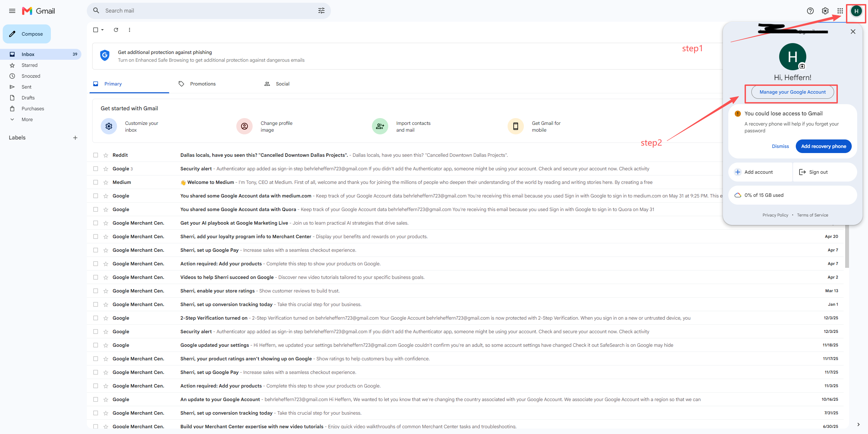The image size is (868, 434).
Task: Check the Quora data shared email
Action: pos(96,209)
